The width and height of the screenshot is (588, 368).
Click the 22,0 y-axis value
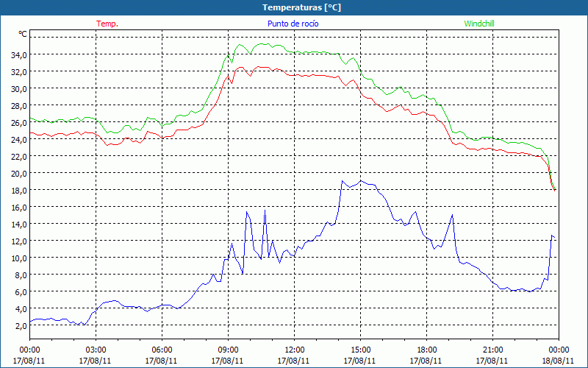pyautogui.click(x=19, y=157)
